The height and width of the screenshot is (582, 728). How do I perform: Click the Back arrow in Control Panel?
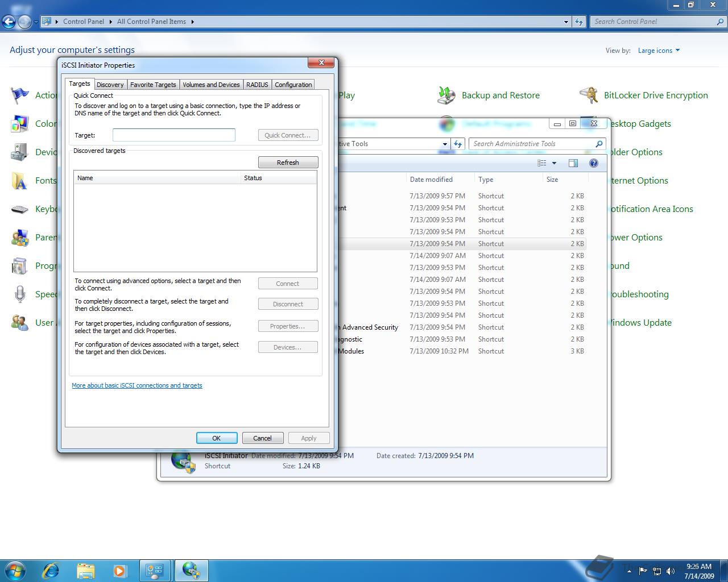[9, 22]
